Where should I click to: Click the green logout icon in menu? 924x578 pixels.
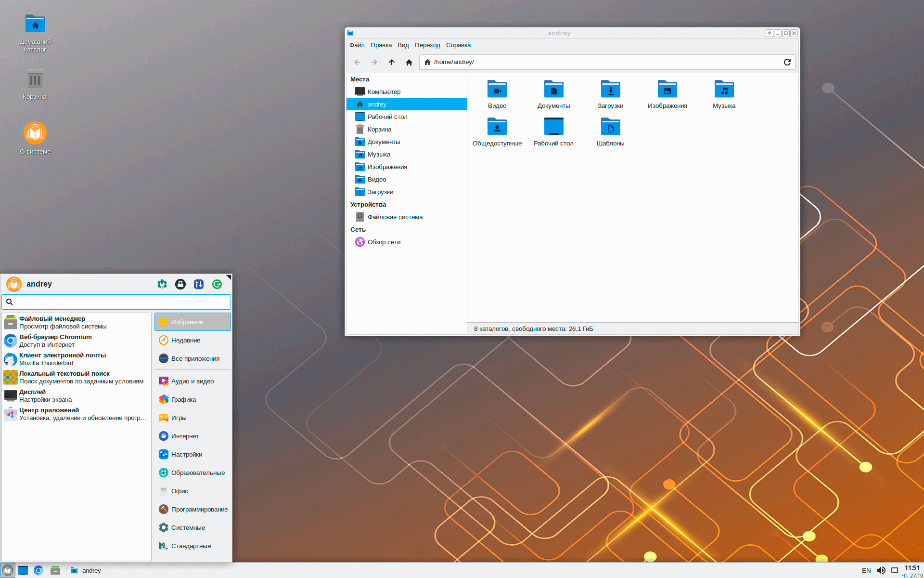tap(217, 284)
